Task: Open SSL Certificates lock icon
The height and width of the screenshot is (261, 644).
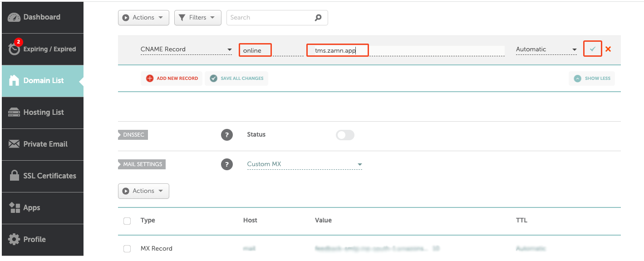Action: pyautogui.click(x=15, y=176)
